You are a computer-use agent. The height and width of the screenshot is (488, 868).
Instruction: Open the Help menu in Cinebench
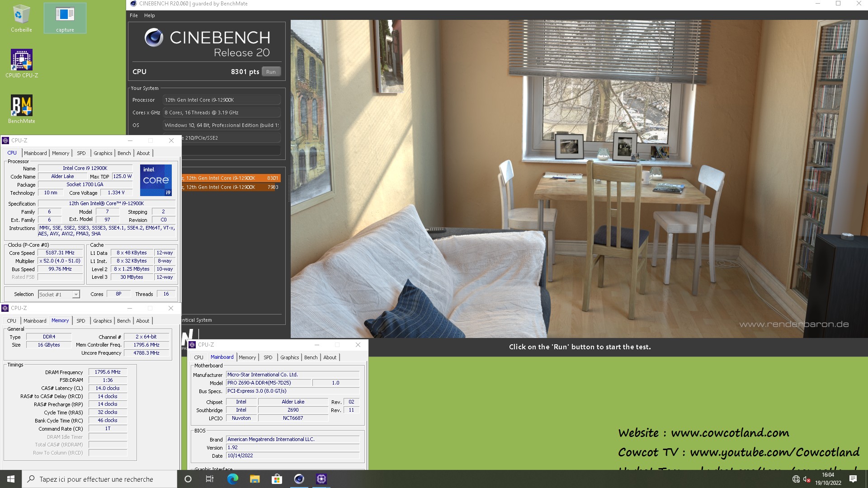[x=149, y=15]
